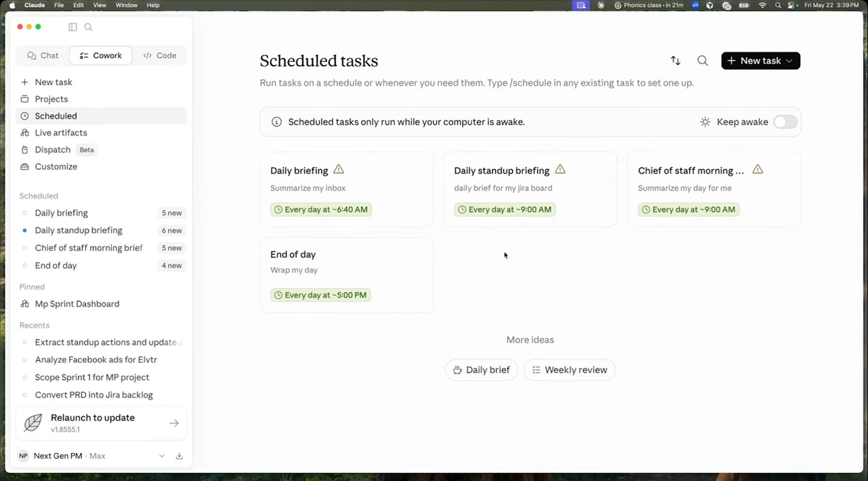Click the info icon in the awake notice
The image size is (868, 481).
[x=277, y=122]
